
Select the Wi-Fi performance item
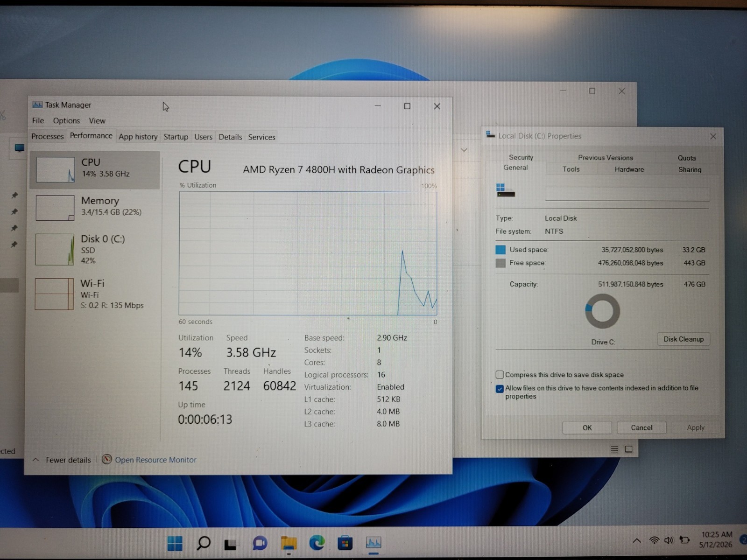pyautogui.click(x=94, y=294)
